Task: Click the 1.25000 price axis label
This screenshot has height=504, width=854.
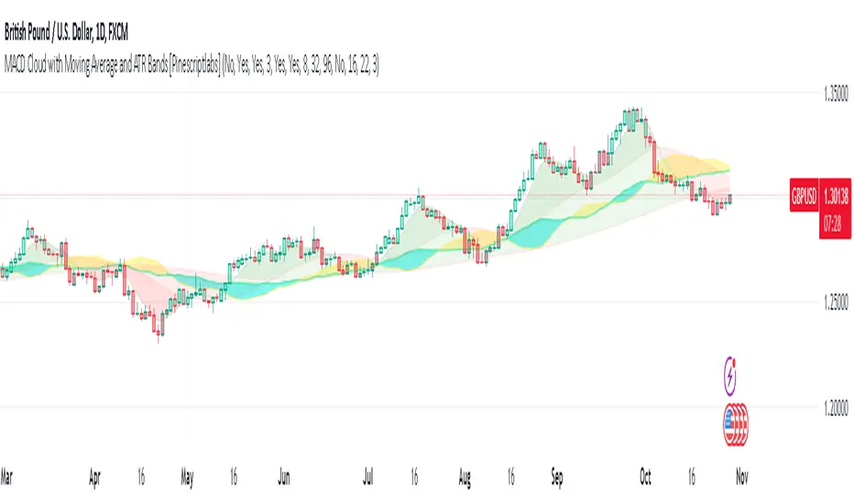Action: coord(837,301)
